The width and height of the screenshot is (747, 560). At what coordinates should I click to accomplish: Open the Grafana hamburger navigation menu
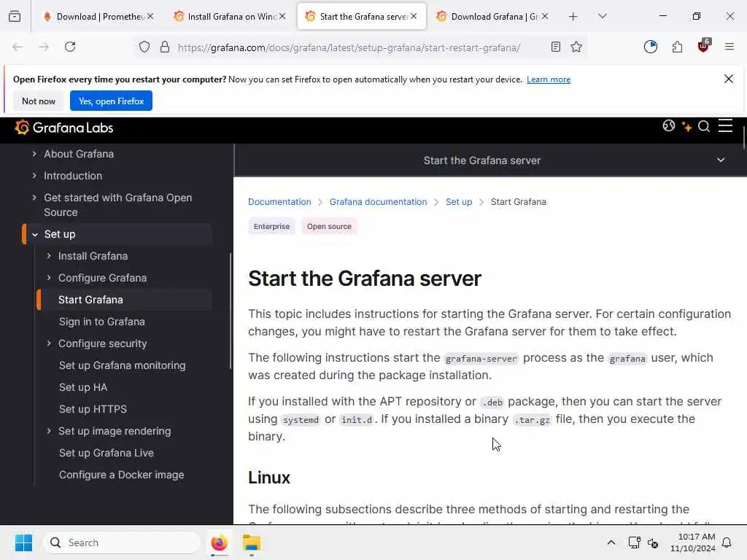(726, 125)
